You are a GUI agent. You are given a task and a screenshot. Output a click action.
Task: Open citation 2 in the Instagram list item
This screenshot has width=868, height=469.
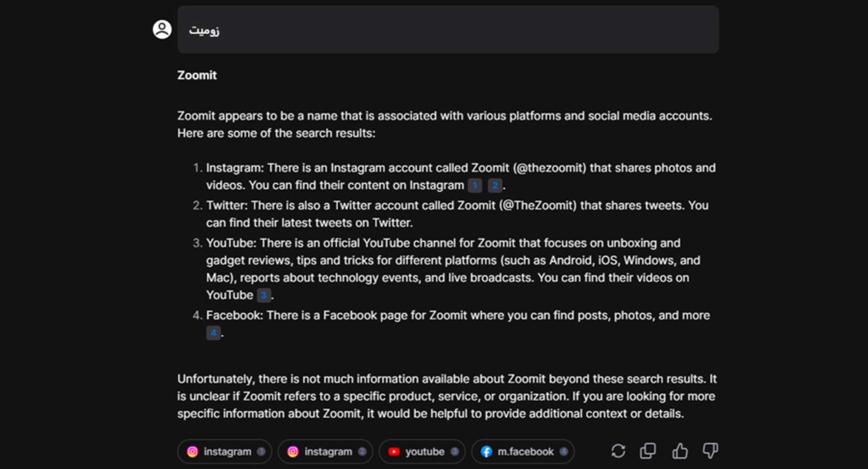[x=495, y=185]
